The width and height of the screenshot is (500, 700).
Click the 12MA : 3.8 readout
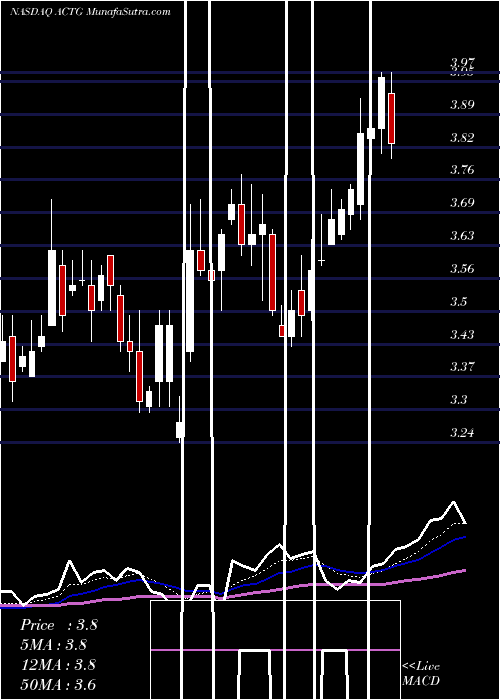[58, 665]
